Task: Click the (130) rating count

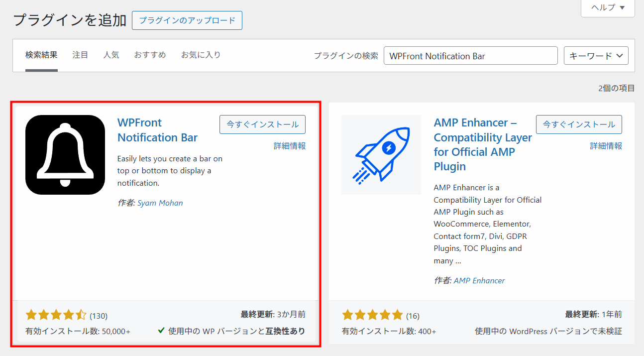Action: [x=99, y=316]
